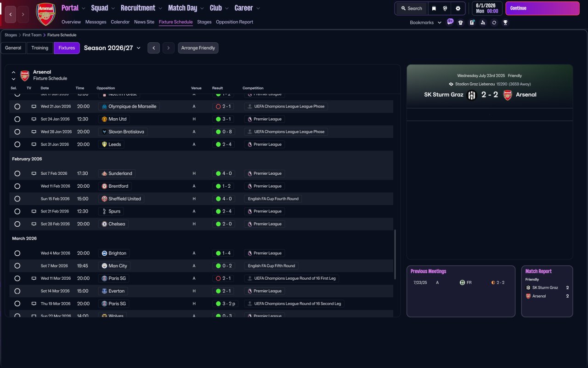Switch to the Training tab

pos(40,48)
